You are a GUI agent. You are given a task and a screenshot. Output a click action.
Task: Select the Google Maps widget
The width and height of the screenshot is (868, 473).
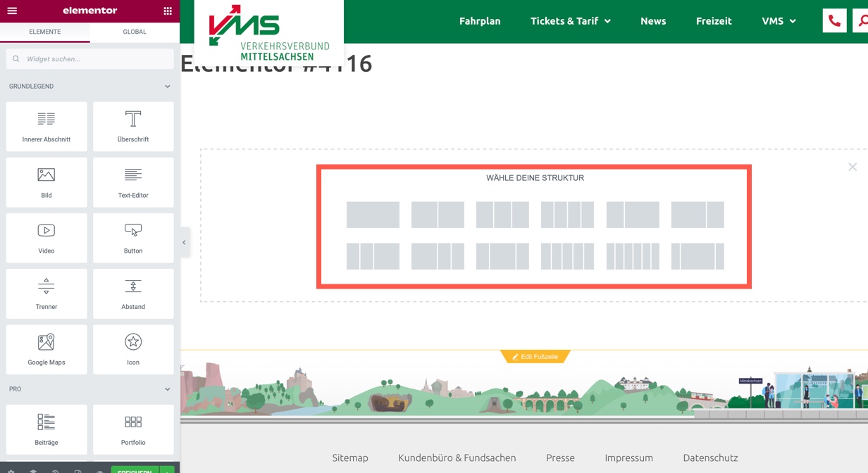point(46,349)
